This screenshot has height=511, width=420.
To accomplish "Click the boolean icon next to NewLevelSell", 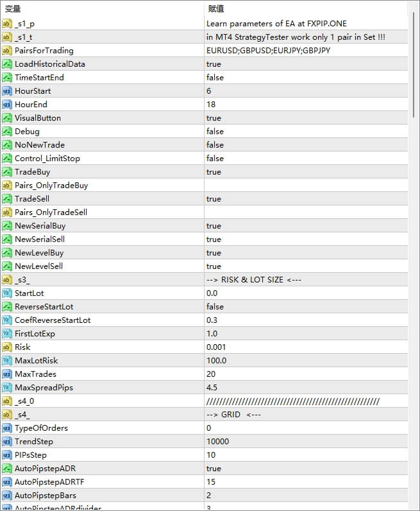I will (7, 266).
